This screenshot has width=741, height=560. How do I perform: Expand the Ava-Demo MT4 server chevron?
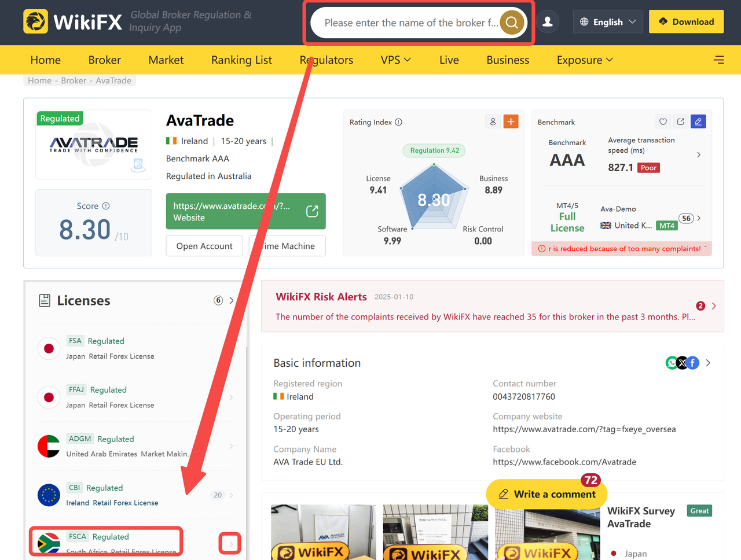coord(699,218)
